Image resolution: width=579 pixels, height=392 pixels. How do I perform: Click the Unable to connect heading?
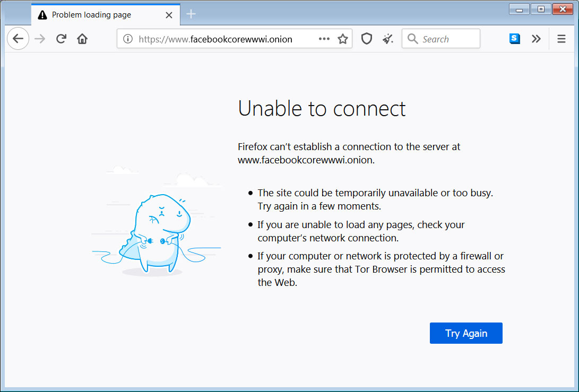(322, 109)
